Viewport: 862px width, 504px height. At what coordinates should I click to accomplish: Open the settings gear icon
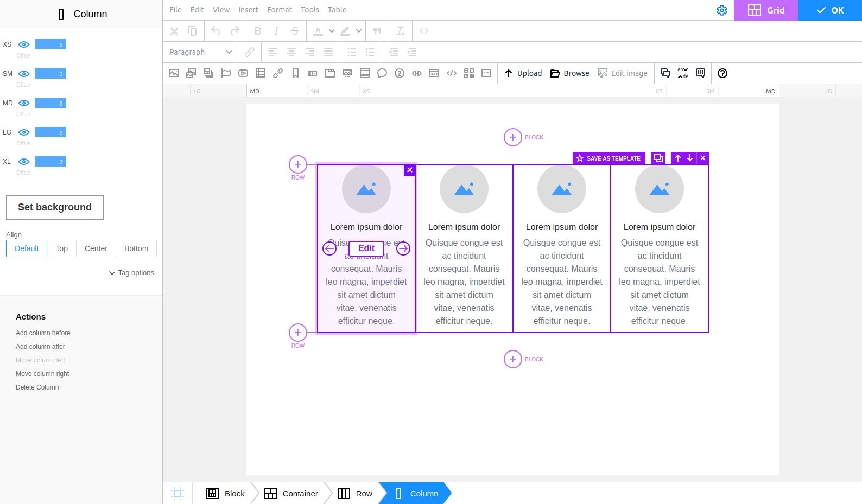point(722,10)
